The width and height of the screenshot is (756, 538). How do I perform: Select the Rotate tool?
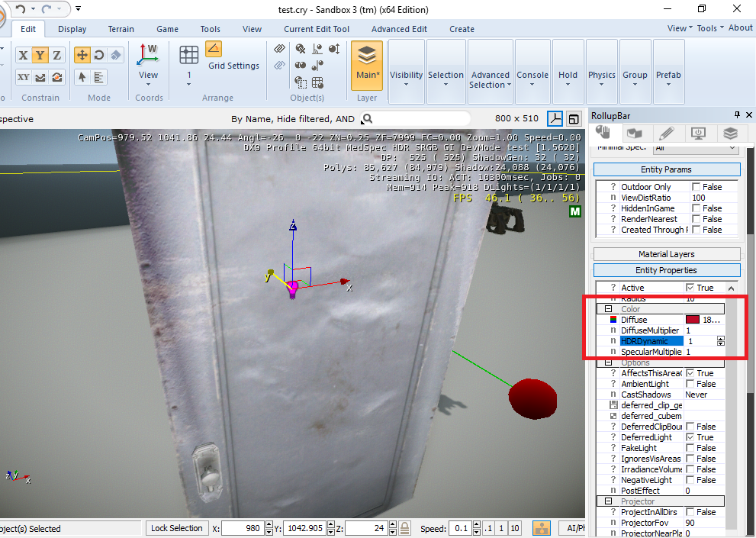(x=99, y=55)
